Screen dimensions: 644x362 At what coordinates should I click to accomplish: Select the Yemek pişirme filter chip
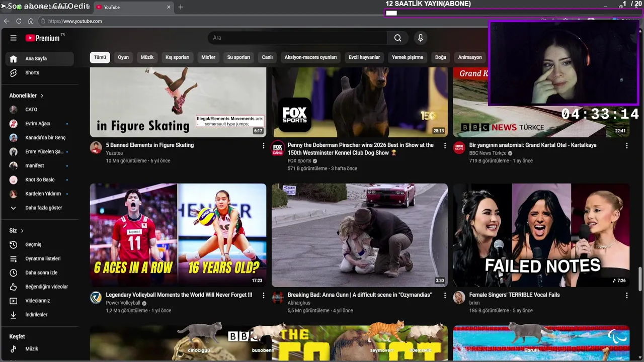click(408, 57)
